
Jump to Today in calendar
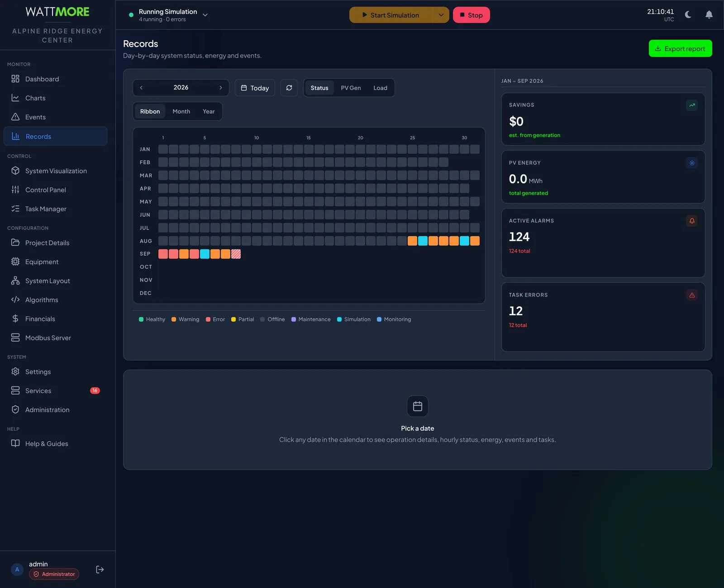(255, 88)
